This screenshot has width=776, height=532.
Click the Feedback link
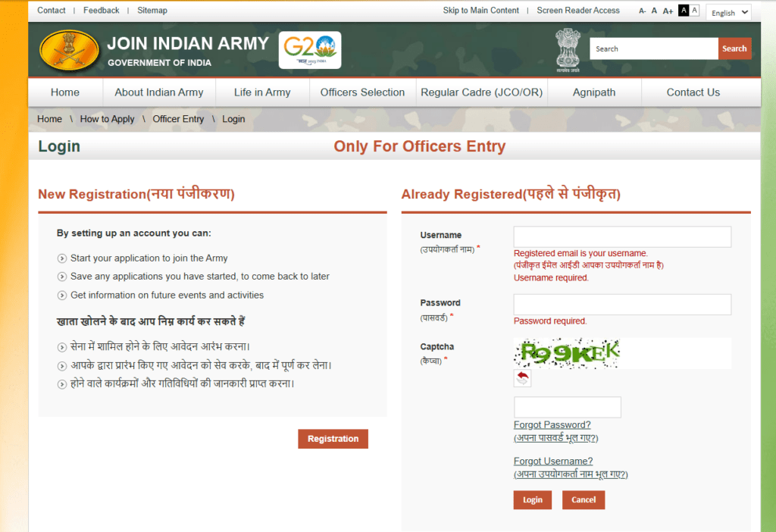(x=101, y=11)
